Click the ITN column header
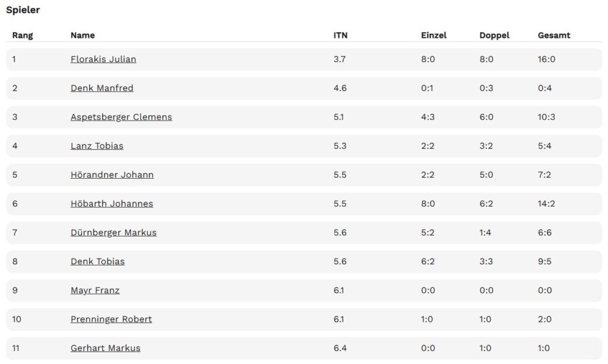Screen dimensions: 608x364 point(340,35)
